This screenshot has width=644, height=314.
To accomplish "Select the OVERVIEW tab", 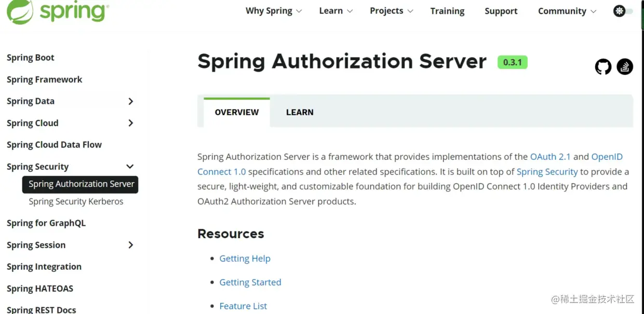I will click(237, 112).
